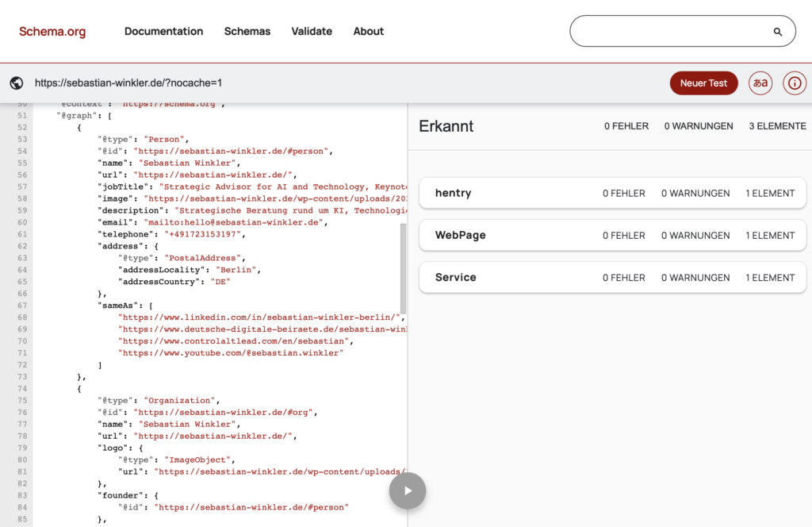Click the info circle icon
The width and height of the screenshot is (812, 527).
click(795, 83)
